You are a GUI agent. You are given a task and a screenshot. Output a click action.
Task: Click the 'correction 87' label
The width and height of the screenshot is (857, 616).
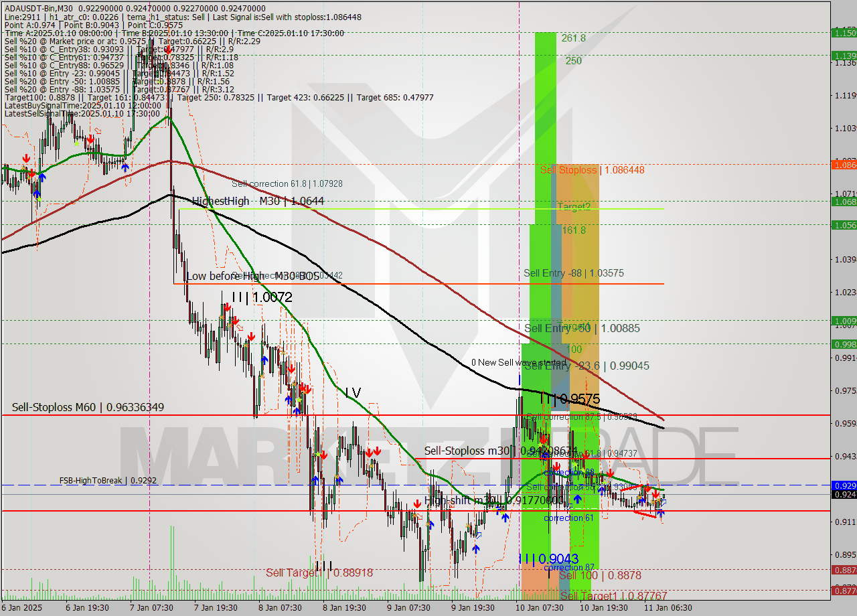568,567
